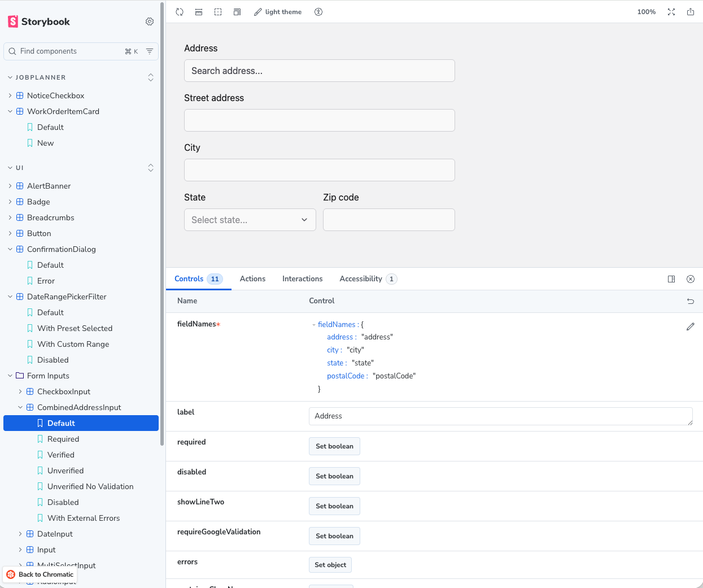Image resolution: width=703 pixels, height=588 pixels.
Task: Collapse the UI section heading
Action: tap(16, 168)
